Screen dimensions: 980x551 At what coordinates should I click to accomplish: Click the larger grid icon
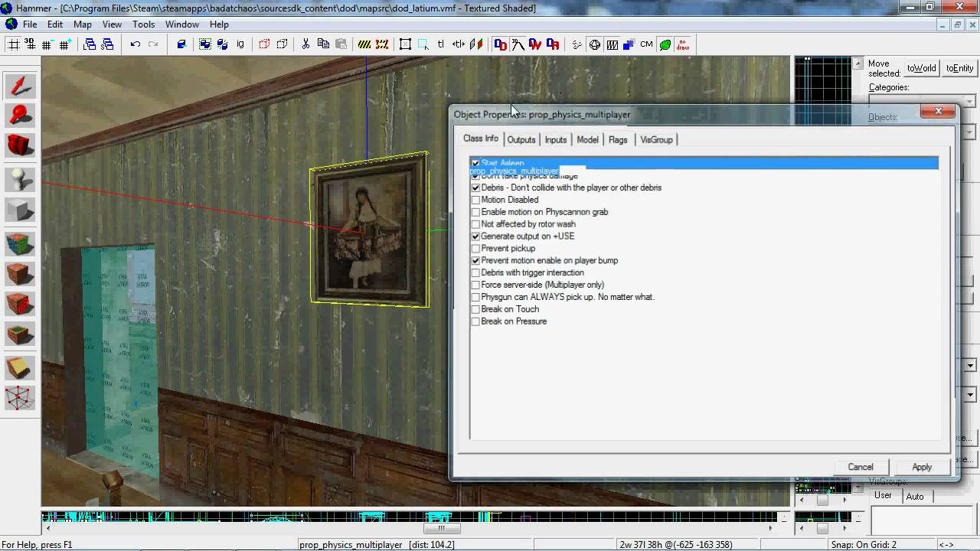pyautogui.click(x=64, y=44)
